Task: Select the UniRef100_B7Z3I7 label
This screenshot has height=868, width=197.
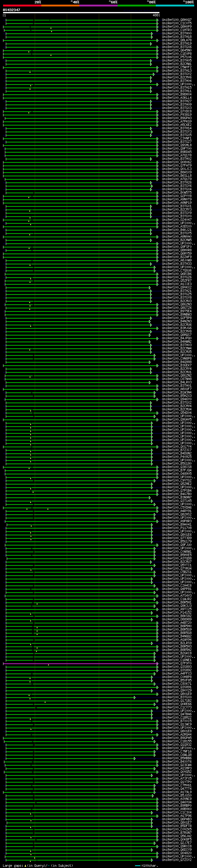Action: tap(177, 450)
